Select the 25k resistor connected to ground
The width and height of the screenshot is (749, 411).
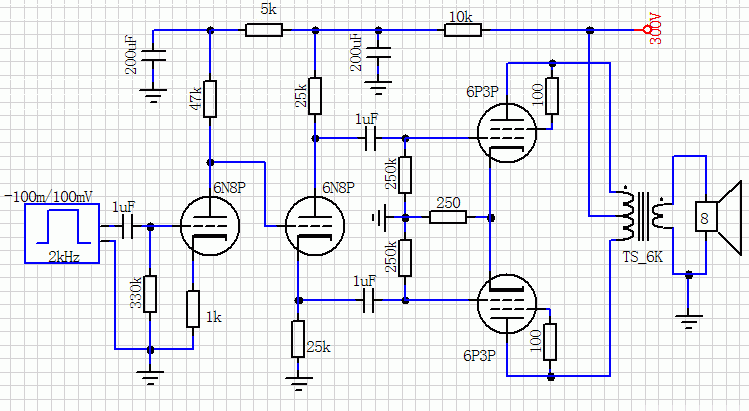pos(297,339)
